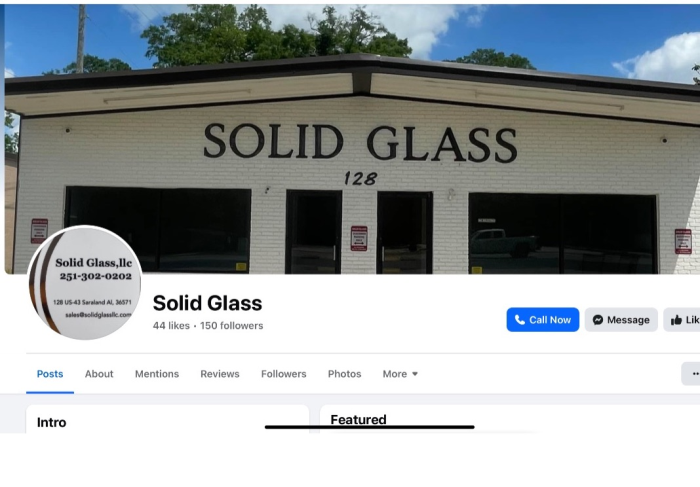The image size is (700, 487).
Task: Open the Reviews tab
Action: (x=220, y=374)
